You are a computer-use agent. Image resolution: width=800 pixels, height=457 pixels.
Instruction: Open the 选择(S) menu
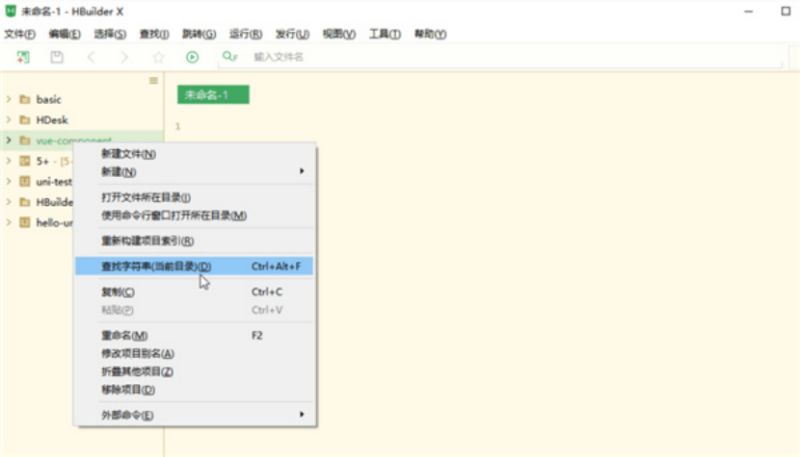tap(110, 34)
